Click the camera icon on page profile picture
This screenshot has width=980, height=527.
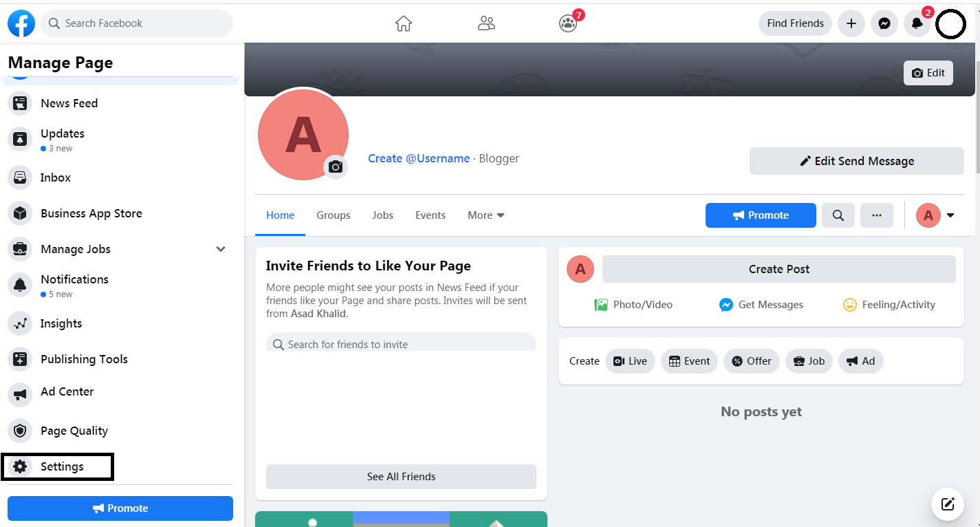tap(336, 166)
